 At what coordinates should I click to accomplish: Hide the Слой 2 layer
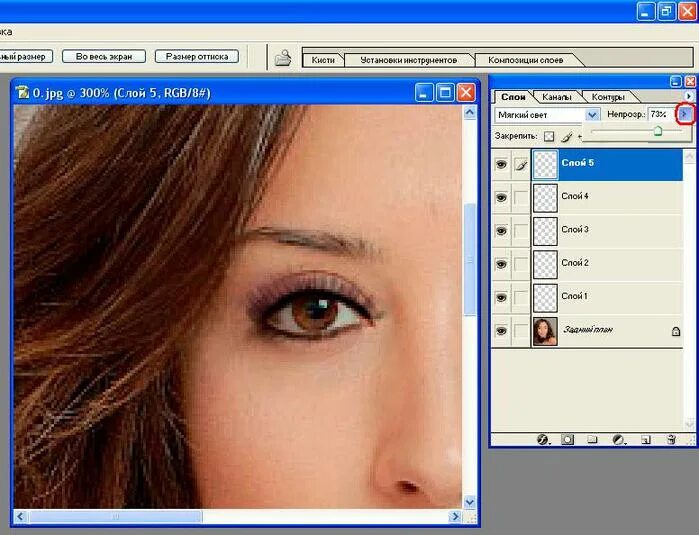pos(501,264)
